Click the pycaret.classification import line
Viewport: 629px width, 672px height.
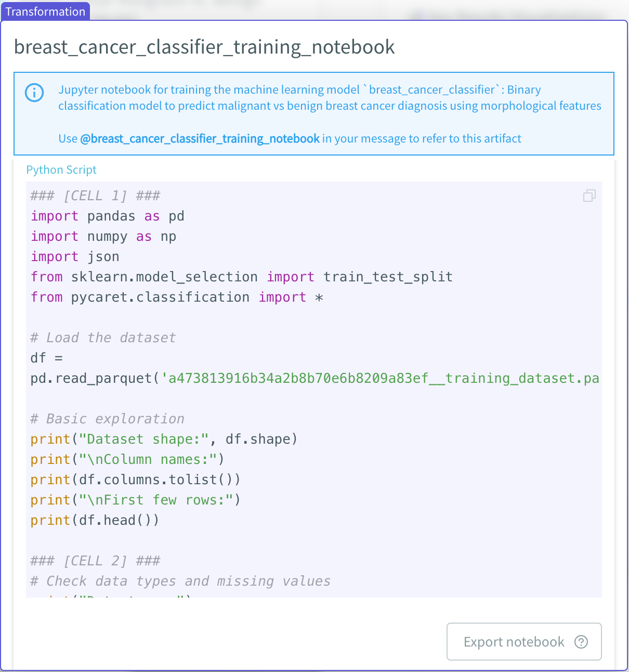(177, 297)
